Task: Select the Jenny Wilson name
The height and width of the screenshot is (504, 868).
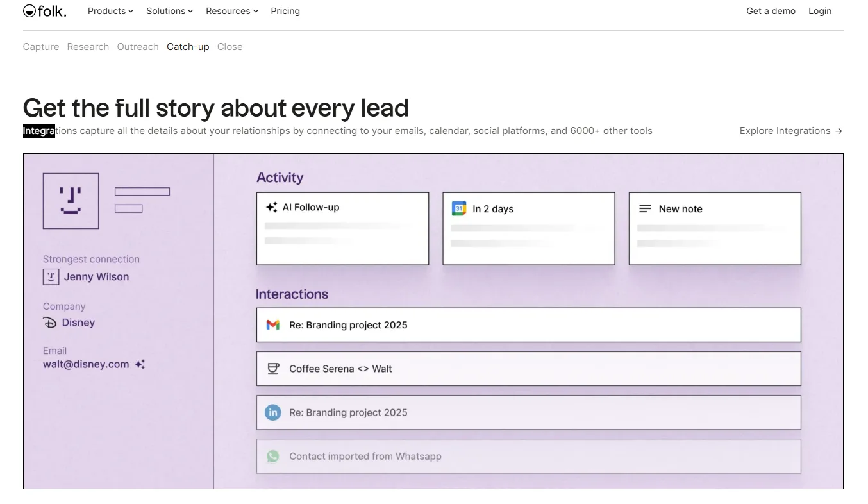Action: [x=96, y=277]
